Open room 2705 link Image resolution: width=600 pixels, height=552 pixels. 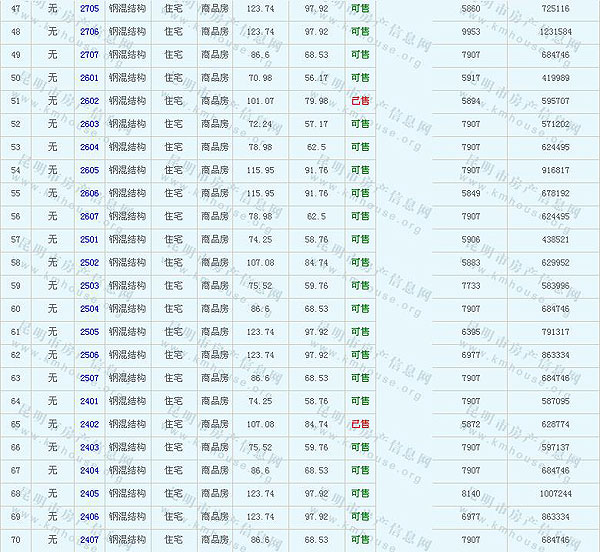click(89, 8)
